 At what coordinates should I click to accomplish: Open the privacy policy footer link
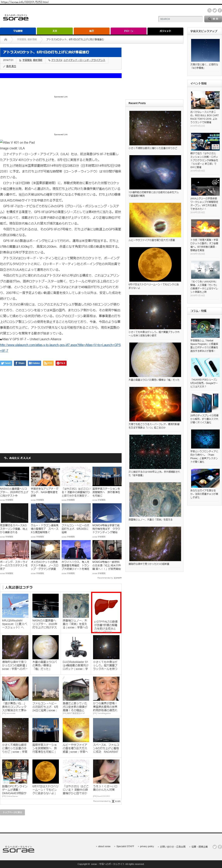tap(147, 846)
